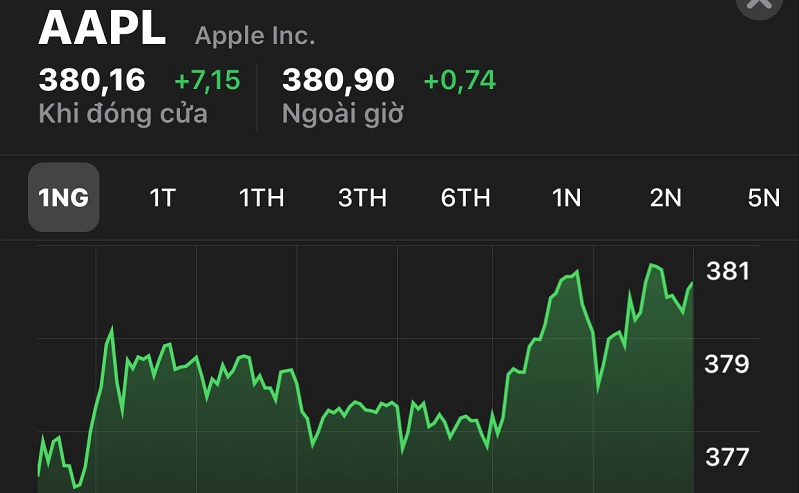Open the 5N five-year range
This screenshot has width=799, height=493.
coord(763,197)
